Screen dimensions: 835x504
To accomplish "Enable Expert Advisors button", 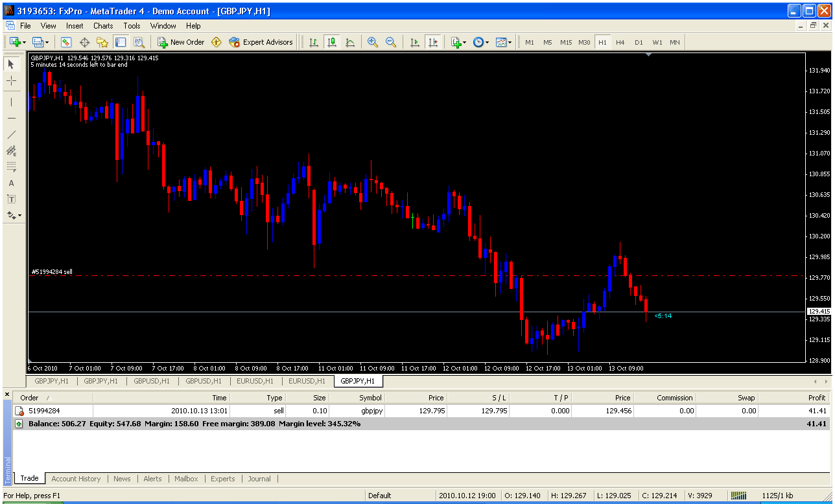I will click(x=261, y=42).
